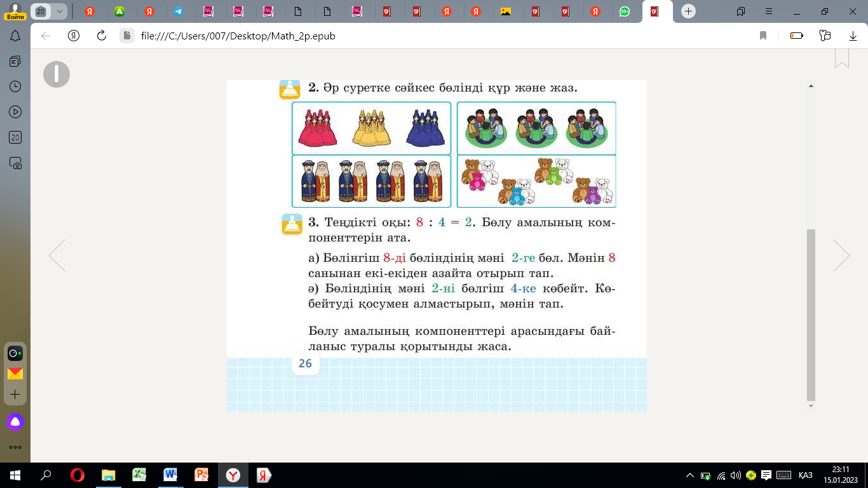
Task: Click the line 'ланыс туралы қорытынды жаса.'
Action: (410, 348)
